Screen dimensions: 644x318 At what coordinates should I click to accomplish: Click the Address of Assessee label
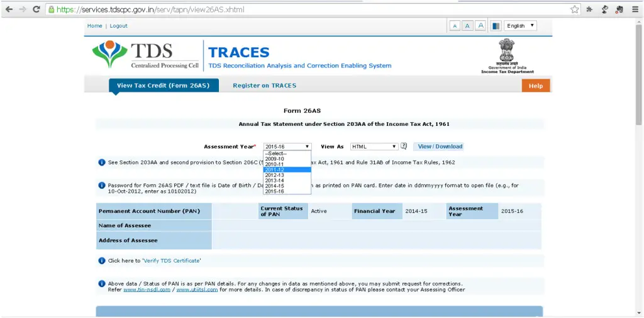pyautogui.click(x=128, y=241)
